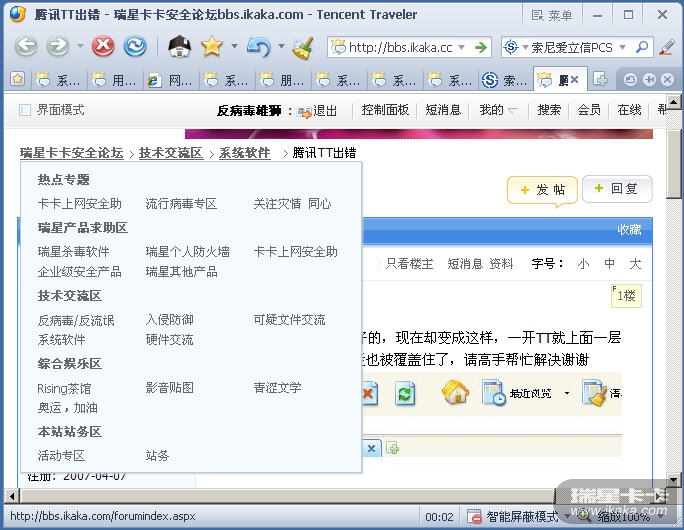Open the back/forward history dropdown arrow
Viewport: 684px width, 530px height.
(80, 46)
